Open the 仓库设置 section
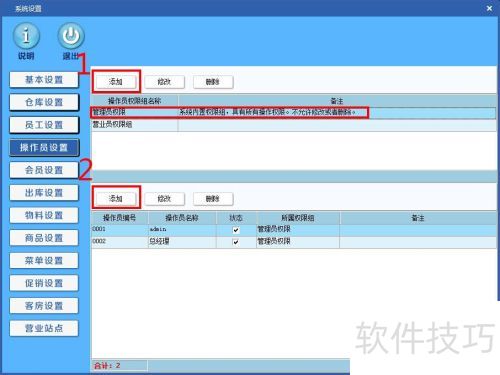Screen dimensions: 500x375 coord(44,102)
